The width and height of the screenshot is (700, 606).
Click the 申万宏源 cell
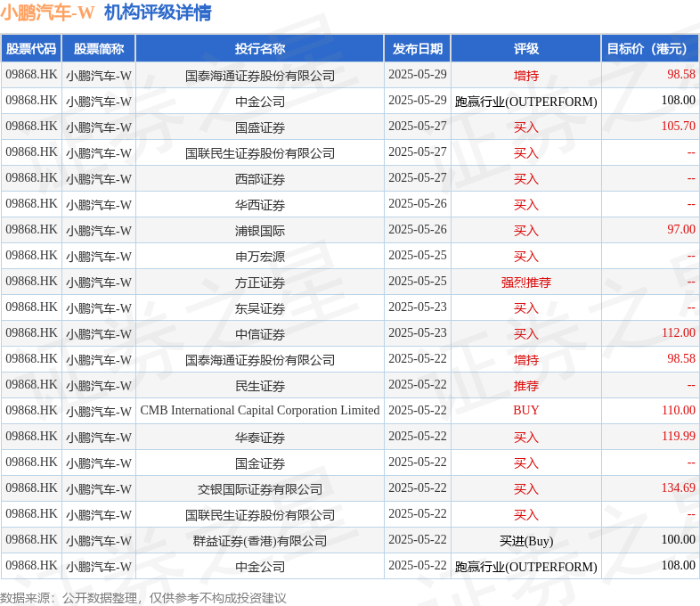tap(260, 257)
